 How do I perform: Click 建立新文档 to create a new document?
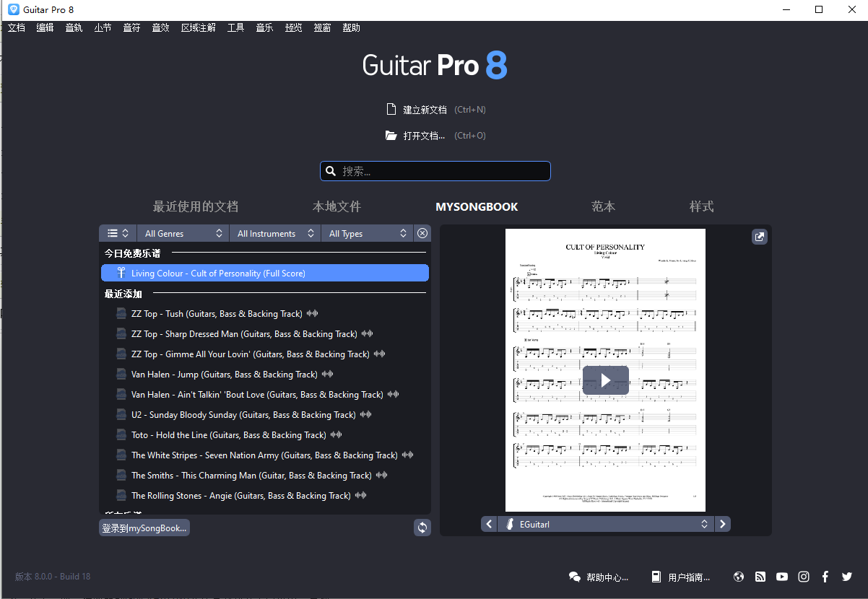425,109
